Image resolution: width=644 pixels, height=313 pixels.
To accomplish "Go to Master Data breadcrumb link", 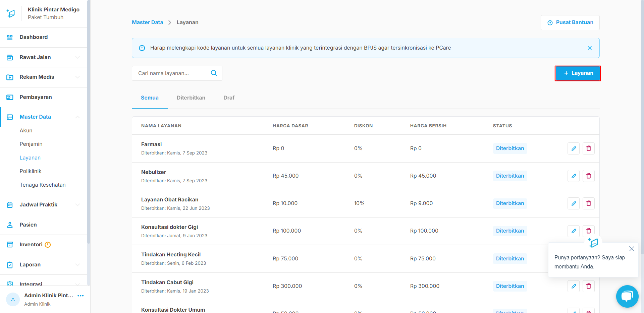I will click(147, 22).
